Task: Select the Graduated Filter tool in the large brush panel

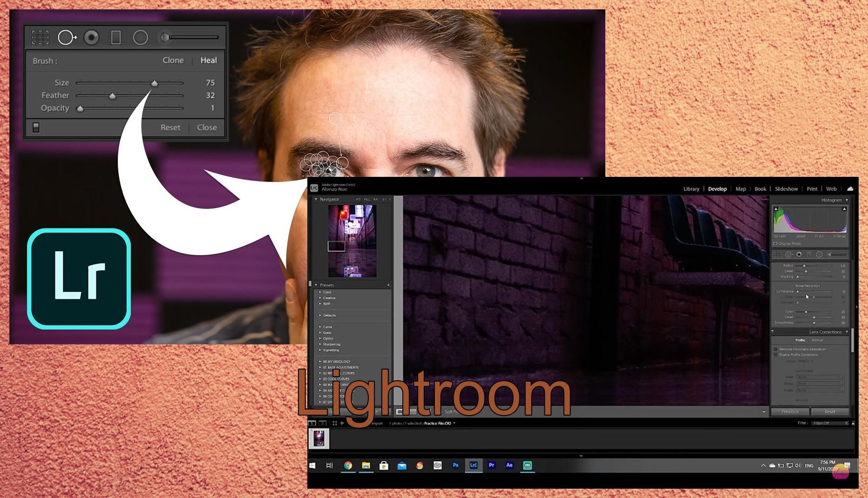Action: 116,37
